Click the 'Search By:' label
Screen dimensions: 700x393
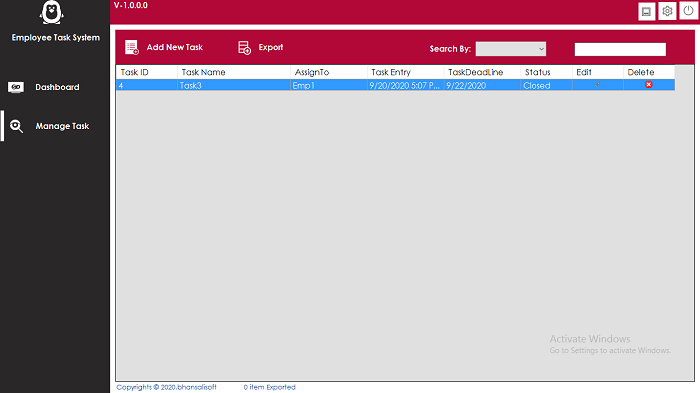click(450, 49)
